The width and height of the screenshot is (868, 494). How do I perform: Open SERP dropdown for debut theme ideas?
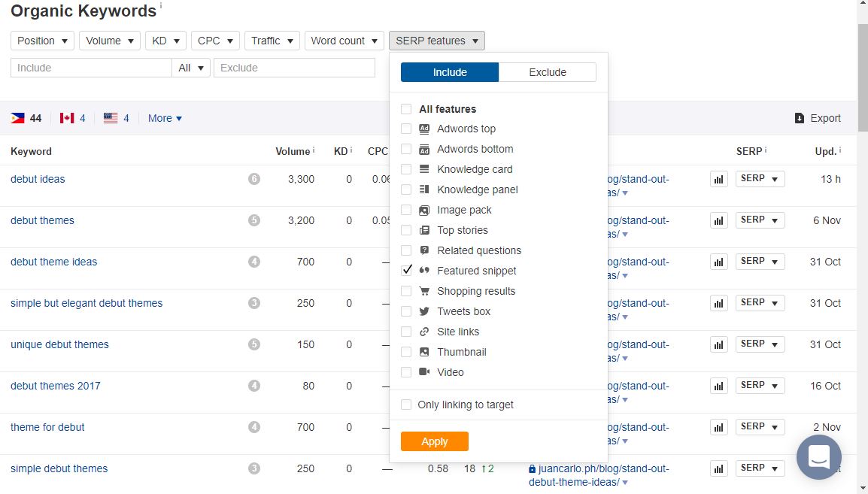click(760, 262)
